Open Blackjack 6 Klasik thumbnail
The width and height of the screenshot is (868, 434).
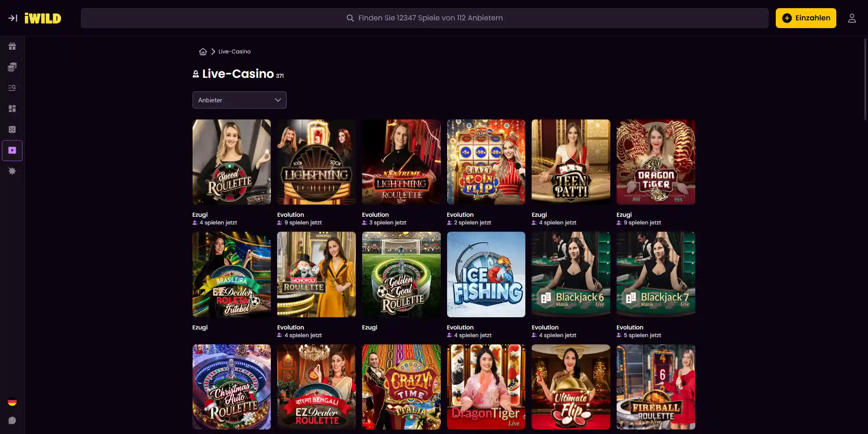pyautogui.click(x=571, y=274)
